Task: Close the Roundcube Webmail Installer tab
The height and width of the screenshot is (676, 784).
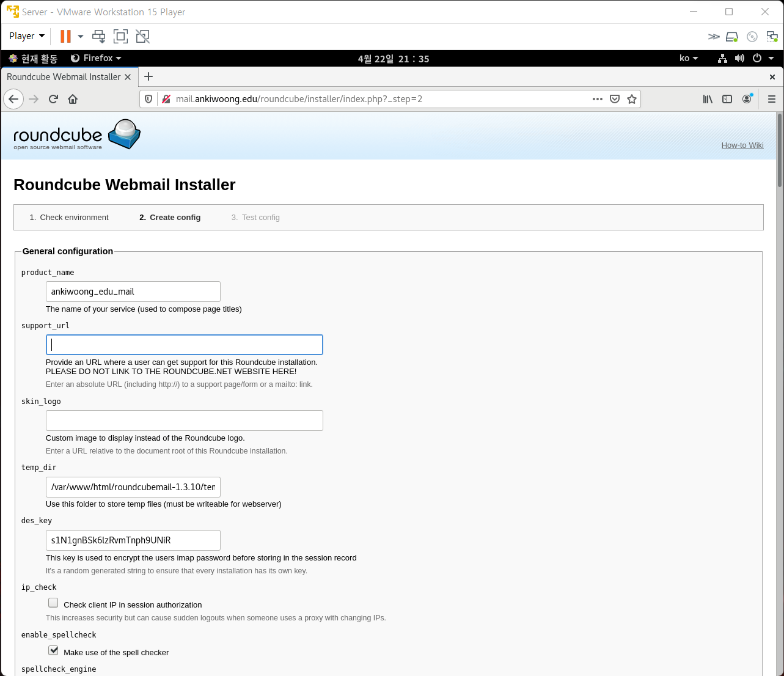Action: (128, 77)
